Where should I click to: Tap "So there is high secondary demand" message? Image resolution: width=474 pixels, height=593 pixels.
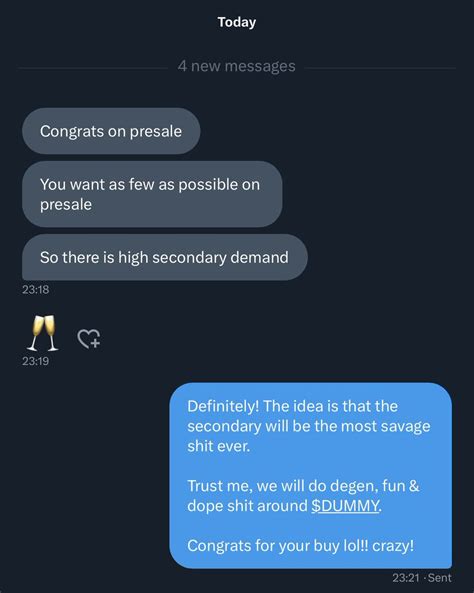(165, 257)
